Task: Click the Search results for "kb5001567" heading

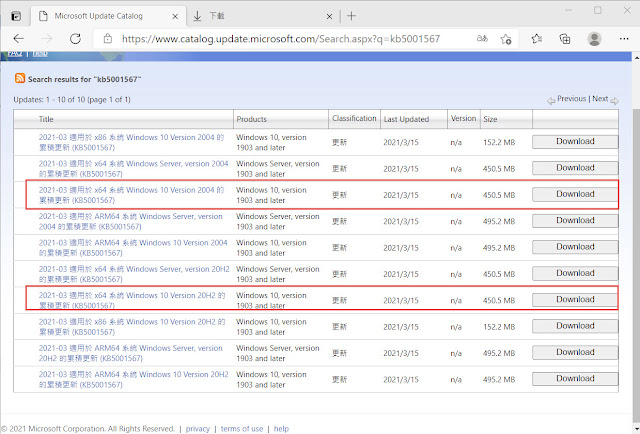Action: pyautogui.click(x=84, y=79)
